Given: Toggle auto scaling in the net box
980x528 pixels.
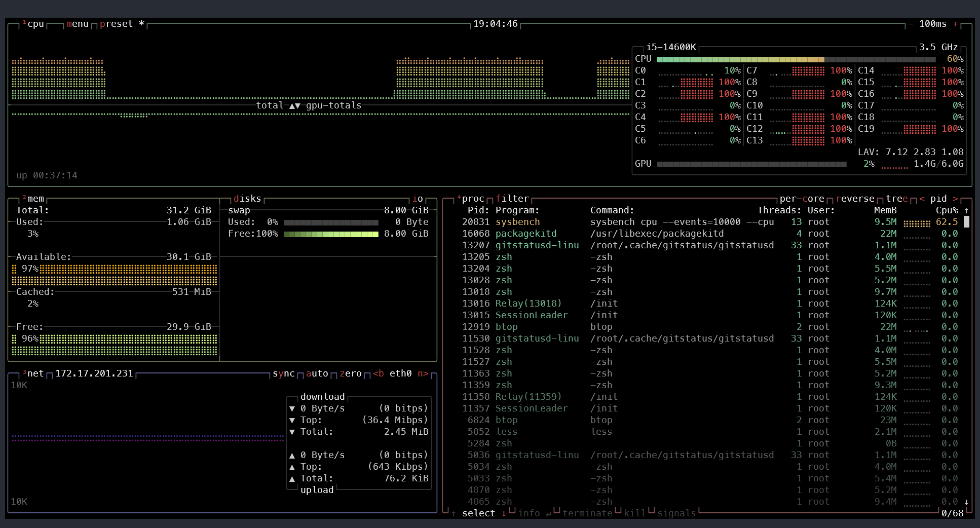Looking at the screenshot, I should click(317, 374).
